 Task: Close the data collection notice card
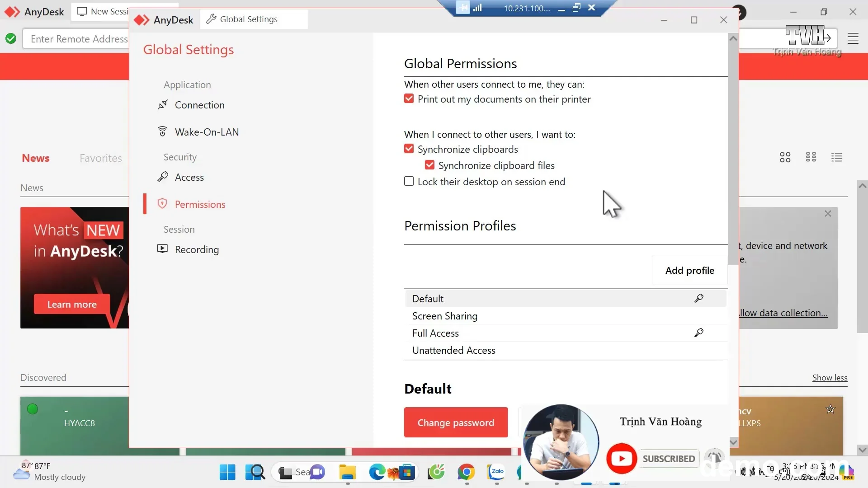point(828,214)
